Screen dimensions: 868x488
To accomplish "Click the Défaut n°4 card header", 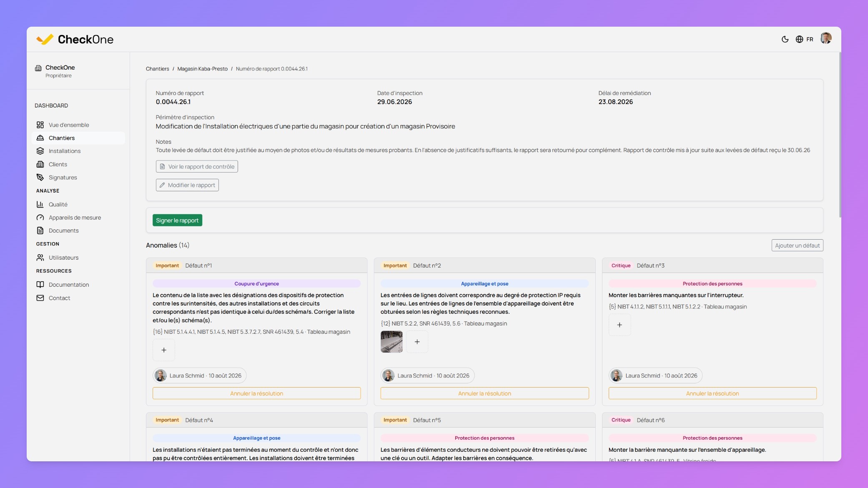I will [256, 420].
